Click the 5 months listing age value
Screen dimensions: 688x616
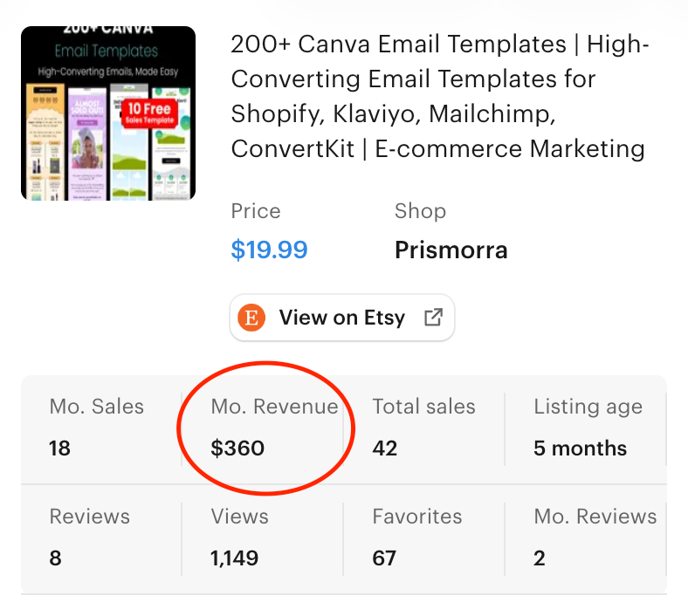(x=580, y=448)
